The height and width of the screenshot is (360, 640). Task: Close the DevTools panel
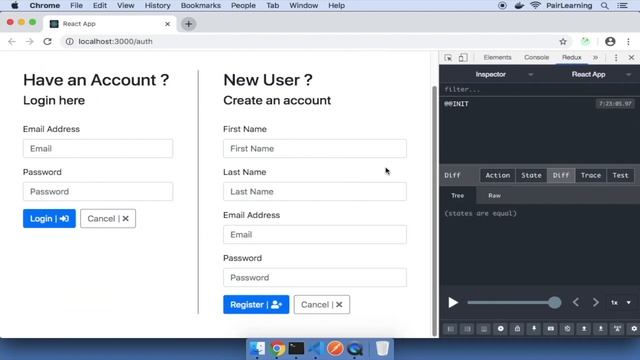pos(631,58)
